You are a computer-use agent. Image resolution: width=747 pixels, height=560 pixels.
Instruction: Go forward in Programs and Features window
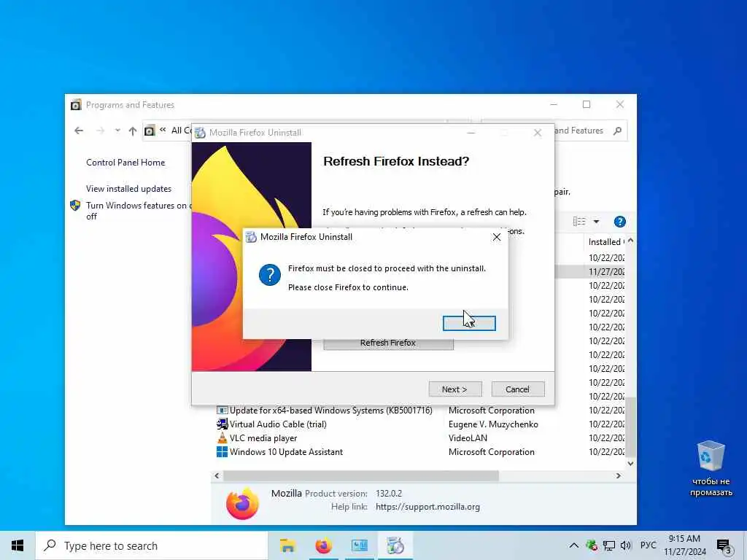(x=100, y=131)
